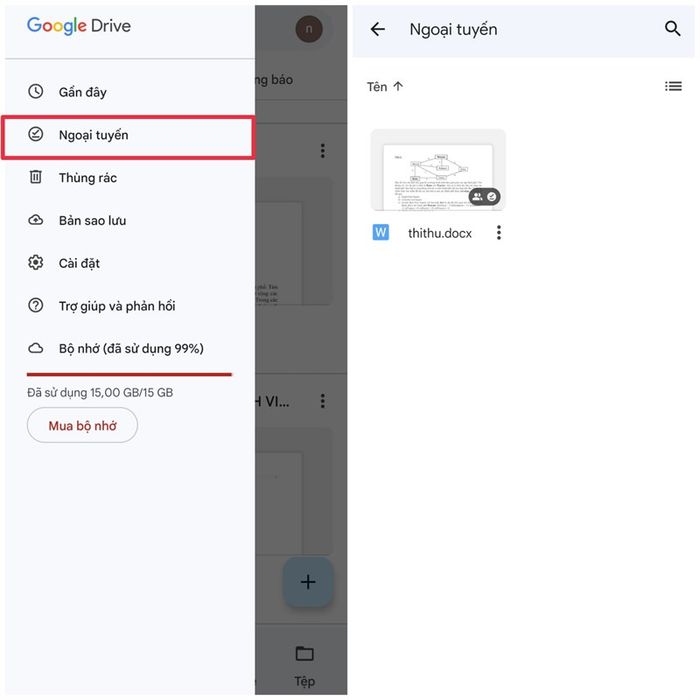Screen dimensions: 700x700
Task: Click the red storage usage progress bar
Action: (x=129, y=375)
